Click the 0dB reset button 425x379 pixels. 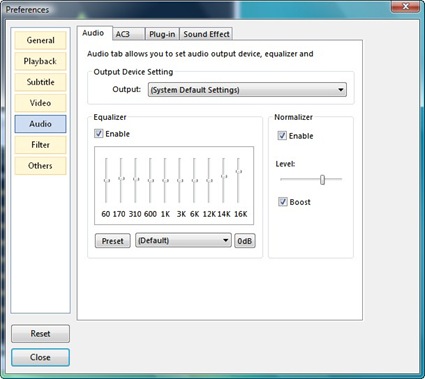pos(245,241)
